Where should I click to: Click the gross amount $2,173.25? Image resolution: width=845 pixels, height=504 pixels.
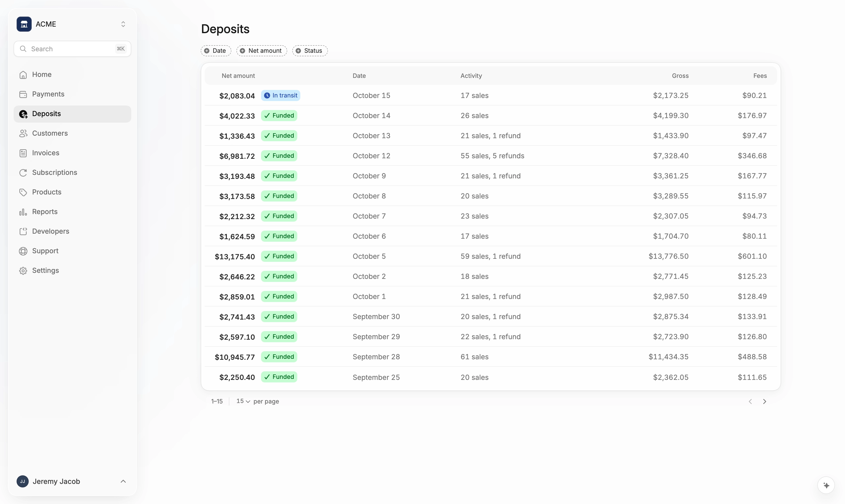coord(670,95)
